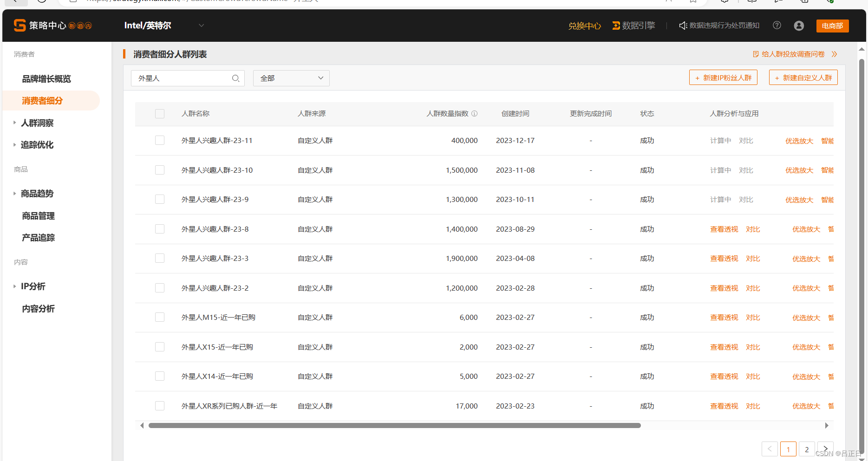Click the 1,300,000 index value

click(462, 200)
